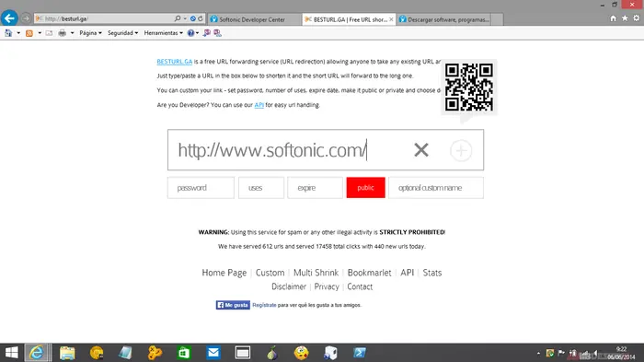Clear the URL with the X icon
This screenshot has height=362, width=644.
click(x=421, y=150)
